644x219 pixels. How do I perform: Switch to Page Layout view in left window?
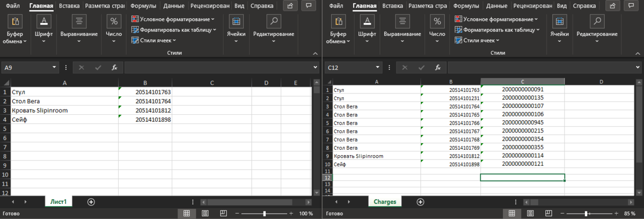click(x=204, y=213)
